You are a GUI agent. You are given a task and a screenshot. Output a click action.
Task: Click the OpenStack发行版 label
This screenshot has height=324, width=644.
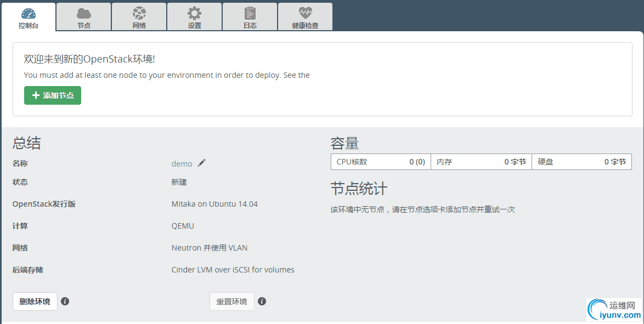pyautogui.click(x=44, y=204)
